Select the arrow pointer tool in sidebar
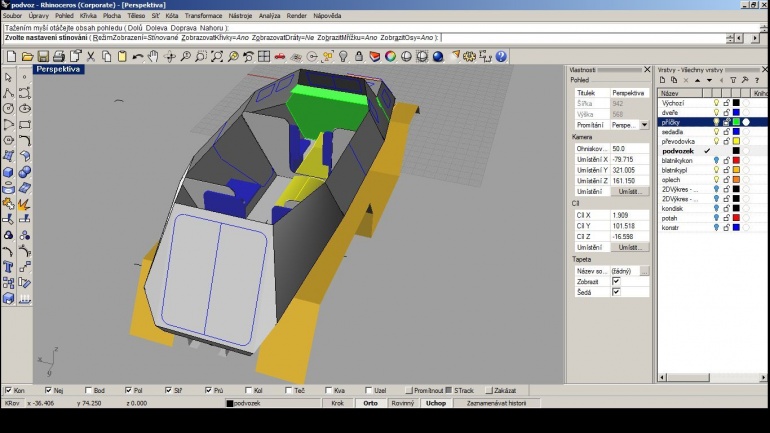The height and width of the screenshot is (433, 770). coord(8,77)
